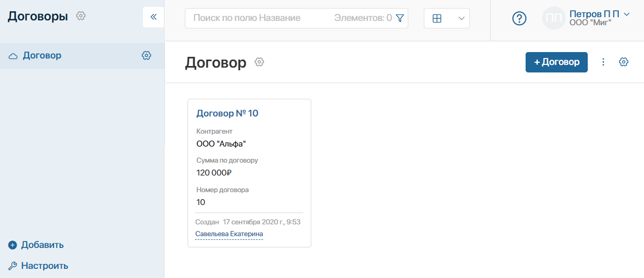The image size is (644, 278).
Task: Click the Номер договора field label
Action: coord(223,190)
